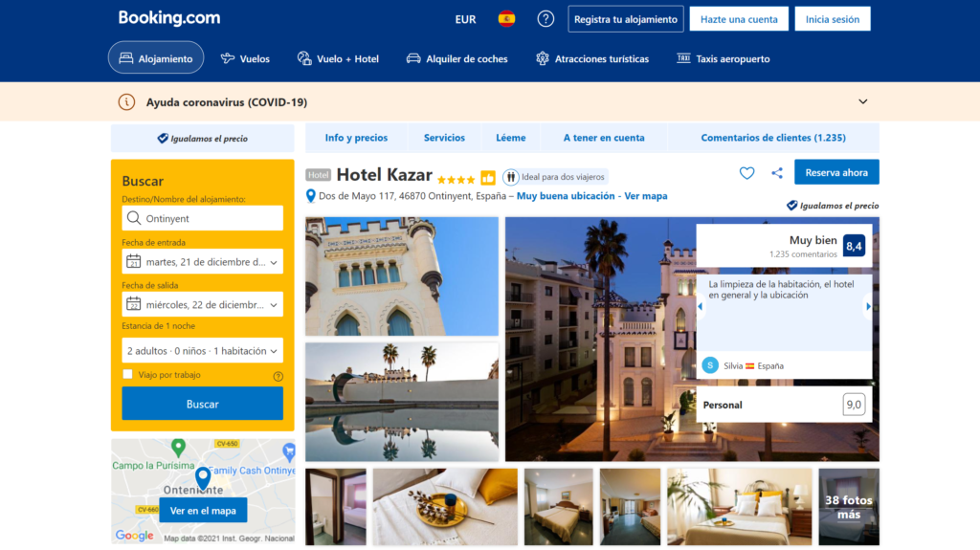Screen dimensions: 980x550
Task: Open calendar icon for check-out date
Action: click(133, 304)
